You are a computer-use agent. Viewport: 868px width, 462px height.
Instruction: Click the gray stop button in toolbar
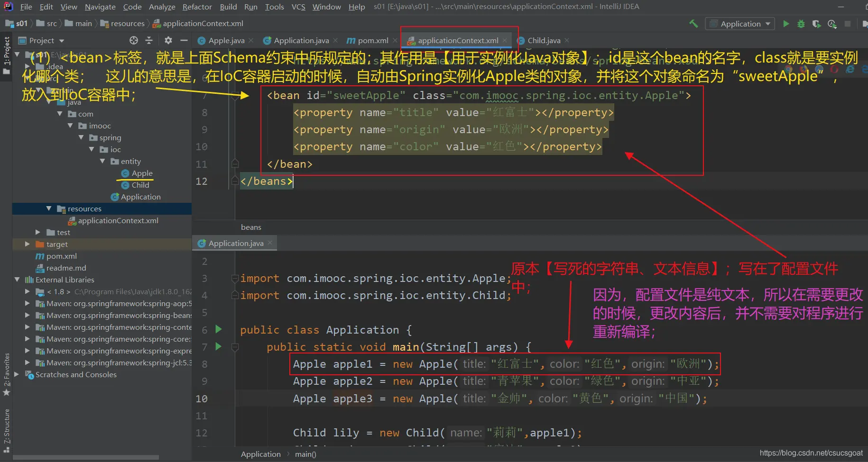pos(848,24)
